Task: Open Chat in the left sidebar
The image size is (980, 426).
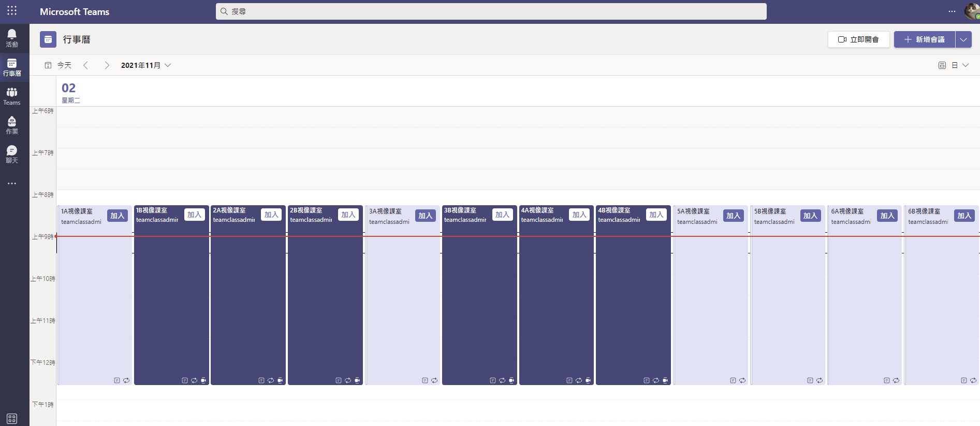Action: [12, 154]
